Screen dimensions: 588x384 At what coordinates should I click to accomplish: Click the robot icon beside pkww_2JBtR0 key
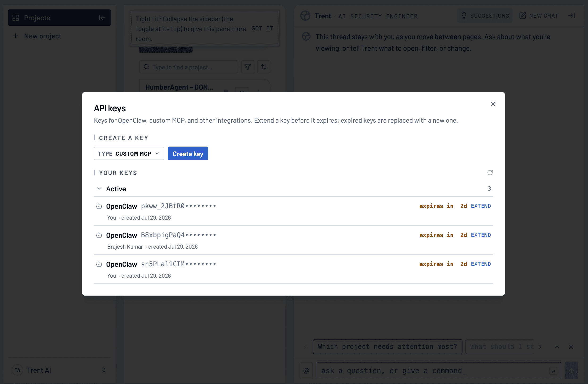[99, 206]
